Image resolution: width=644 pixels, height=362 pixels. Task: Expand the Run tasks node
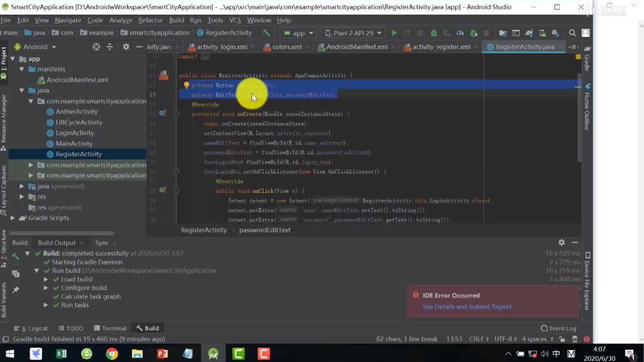(x=46, y=305)
